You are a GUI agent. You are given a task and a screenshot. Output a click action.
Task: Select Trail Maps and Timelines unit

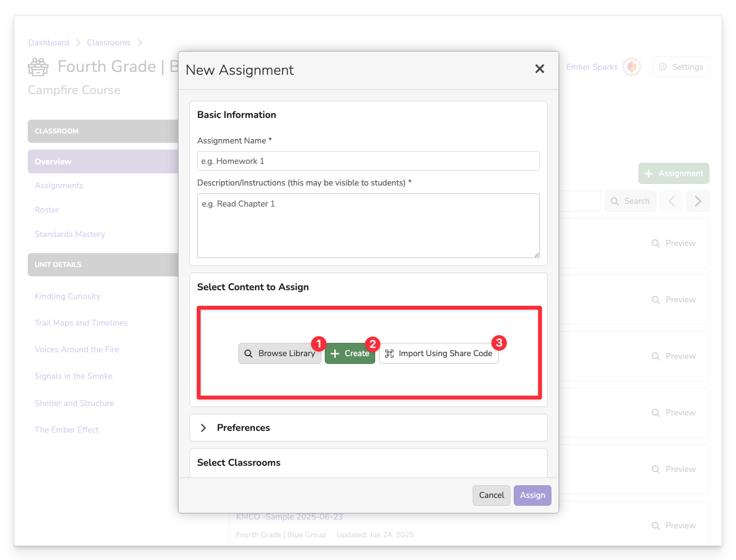81,323
